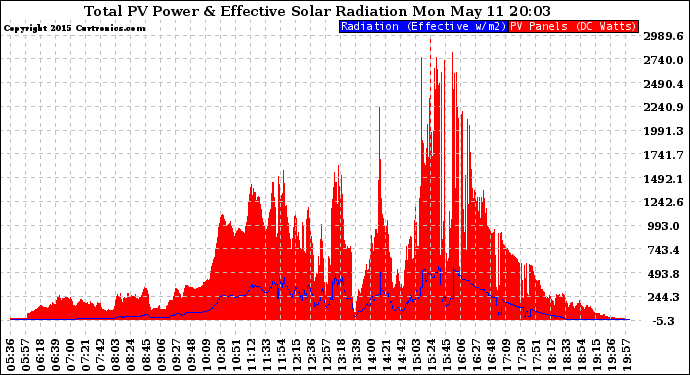Screen dimensions: 690x375
Task: Select the Radiation (Effective w/m2) legend label
Action: coord(424,26)
